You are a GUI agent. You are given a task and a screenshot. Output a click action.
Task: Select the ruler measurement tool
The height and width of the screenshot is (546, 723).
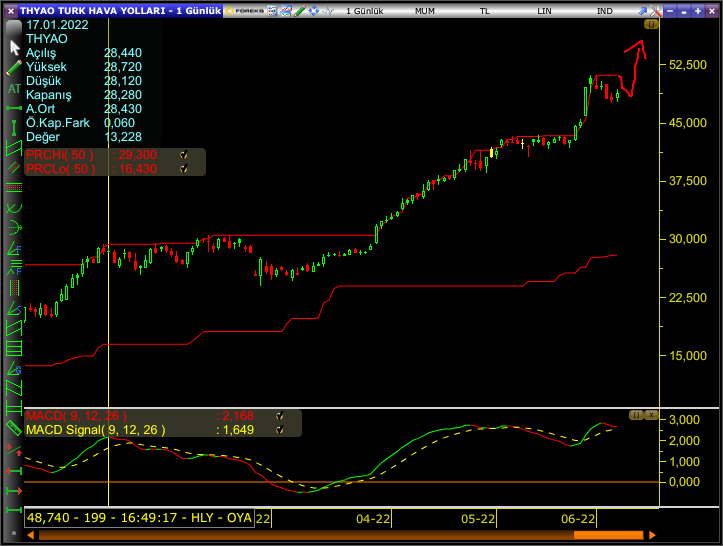(x=14, y=428)
